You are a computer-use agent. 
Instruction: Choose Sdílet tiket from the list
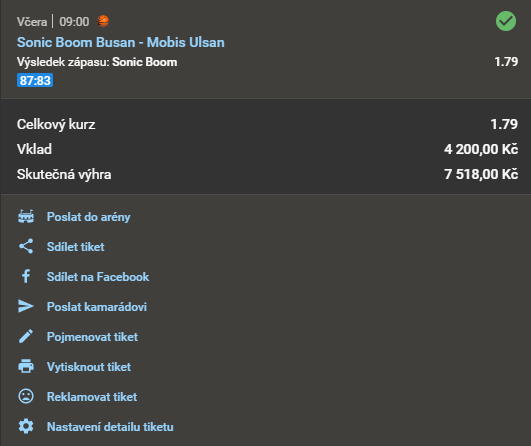[x=76, y=247]
